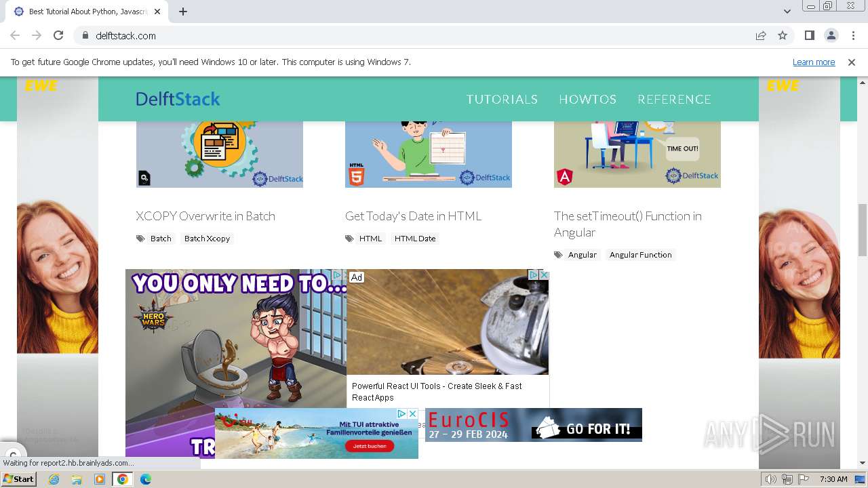Launch Microsoft Edge from taskbar
The width and height of the screenshot is (868, 488).
[146, 479]
